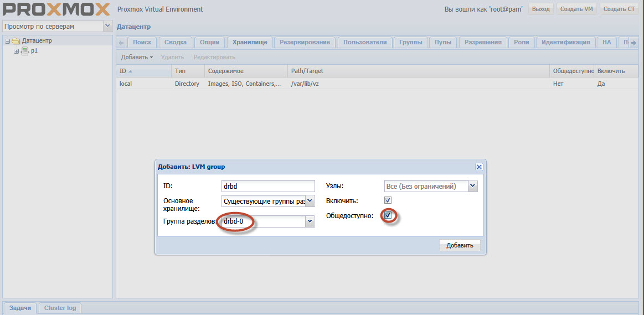This screenshot has width=644, height=315.
Task: Open the Резервирование tab
Action: 305,42
